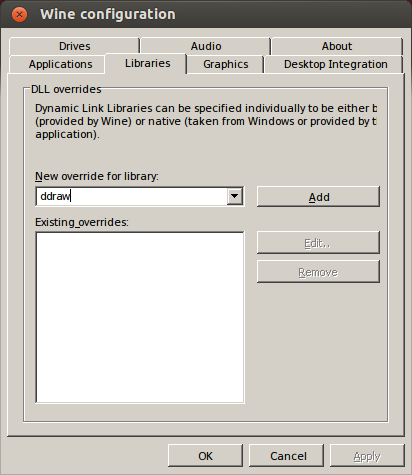Cancel the configuration dialog

coord(287,456)
